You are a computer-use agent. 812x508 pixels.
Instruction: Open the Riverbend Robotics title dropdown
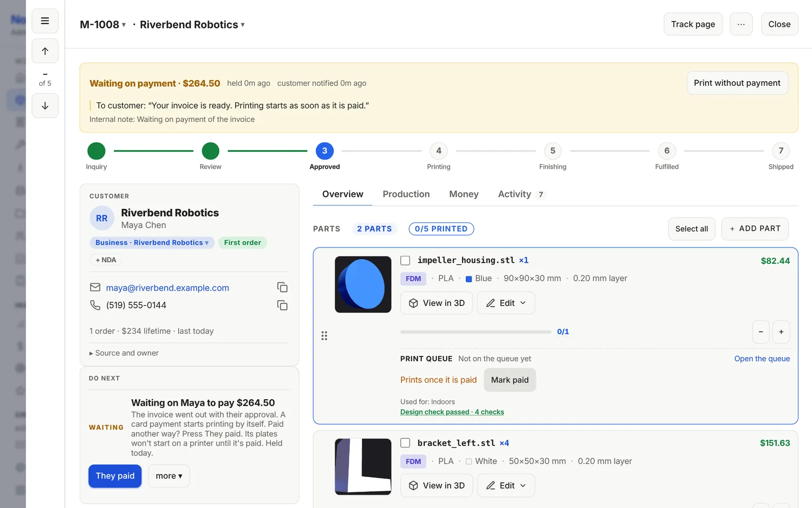(192, 24)
